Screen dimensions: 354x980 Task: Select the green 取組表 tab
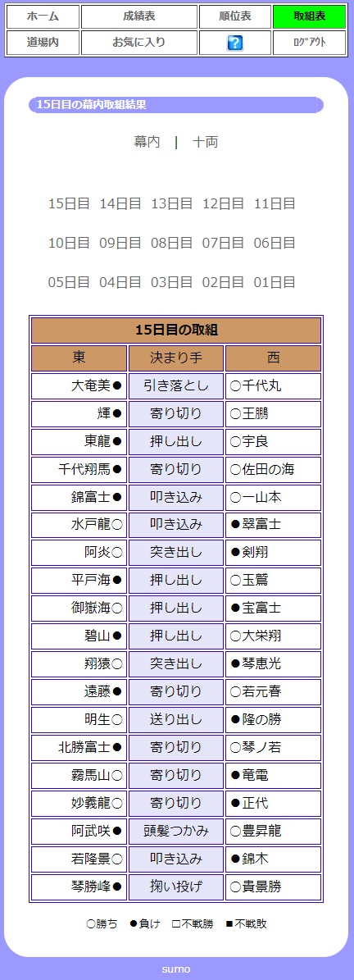point(309,17)
